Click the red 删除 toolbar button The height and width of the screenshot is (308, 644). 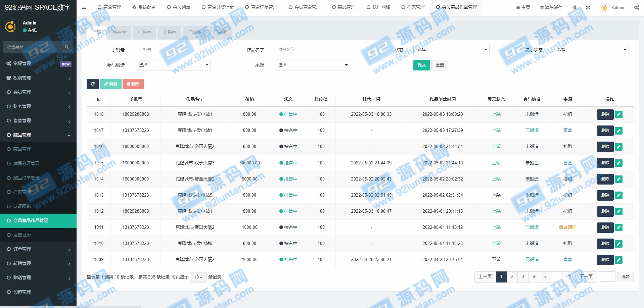coord(133,84)
